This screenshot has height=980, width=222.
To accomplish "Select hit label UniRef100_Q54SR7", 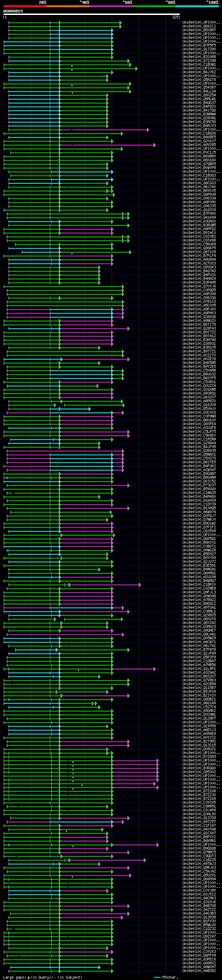I will click(199, 88).
